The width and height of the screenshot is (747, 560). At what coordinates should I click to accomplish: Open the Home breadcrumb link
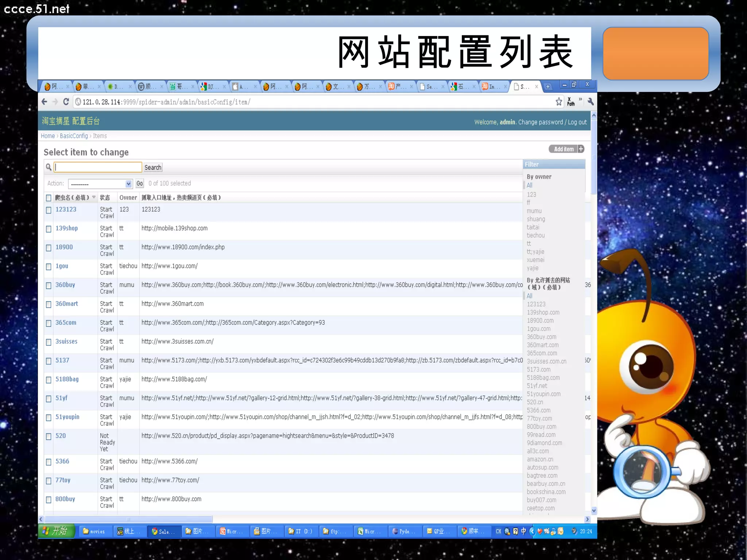[x=48, y=136]
